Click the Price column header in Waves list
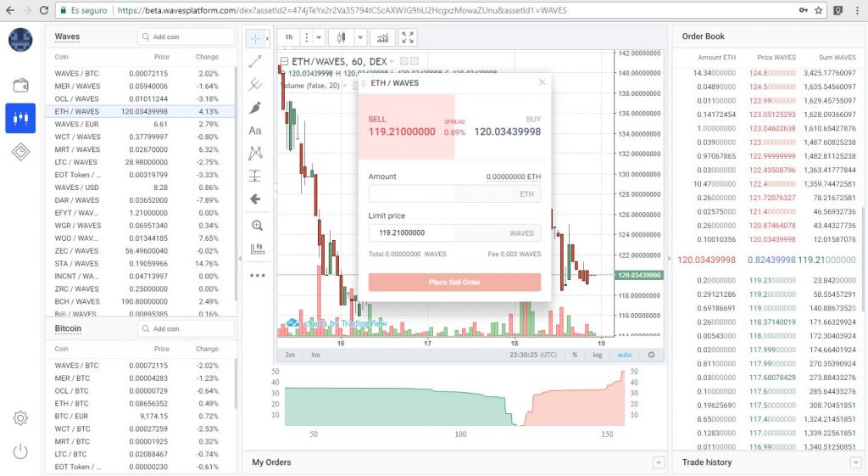This screenshot has width=868, height=476. (x=162, y=57)
